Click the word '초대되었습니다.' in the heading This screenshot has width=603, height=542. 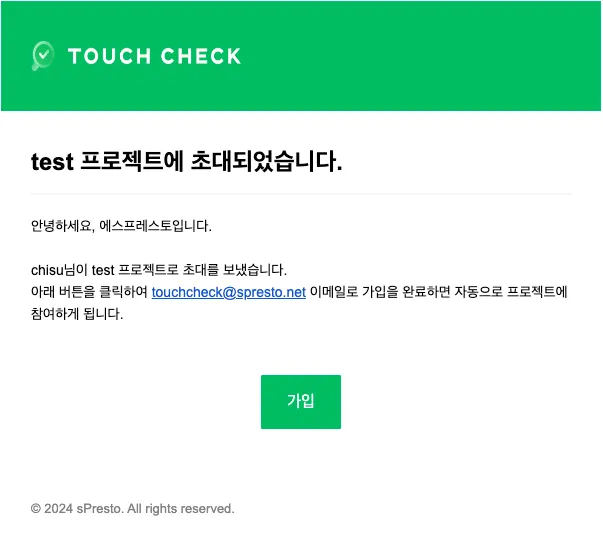tap(267, 161)
